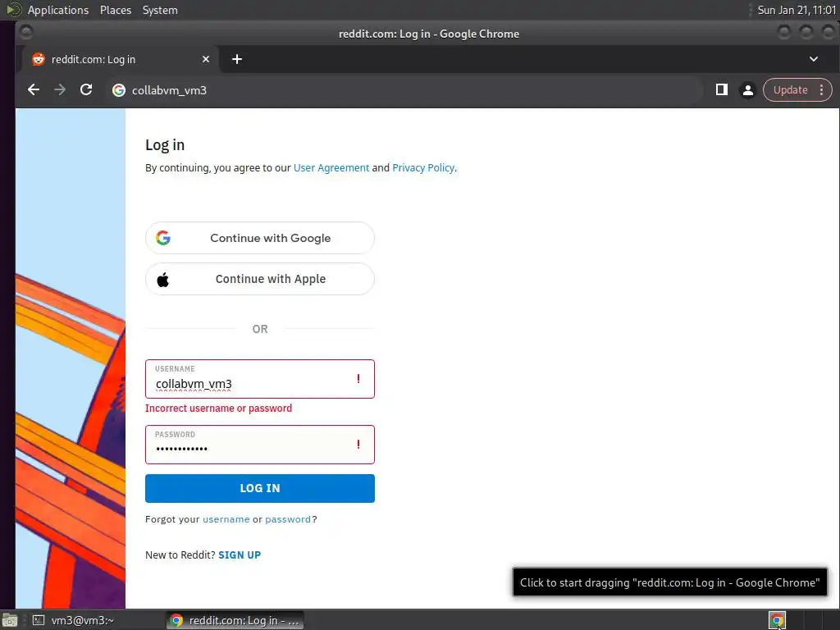This screenshot has height=630, width=840.
Task: Reload the Reddit login page
Action: point(86,90)
